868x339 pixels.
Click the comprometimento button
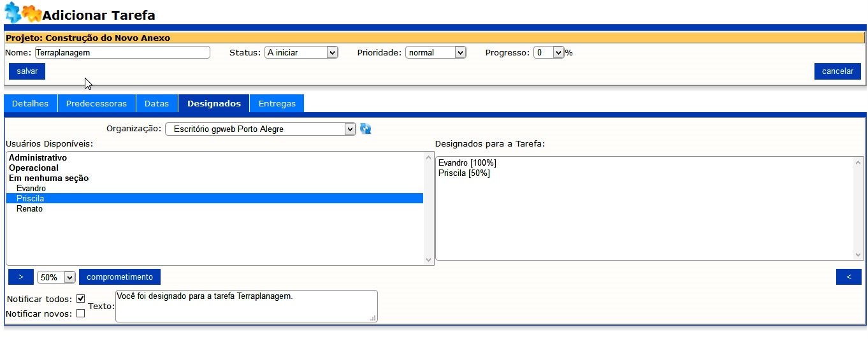pos(120,277)
